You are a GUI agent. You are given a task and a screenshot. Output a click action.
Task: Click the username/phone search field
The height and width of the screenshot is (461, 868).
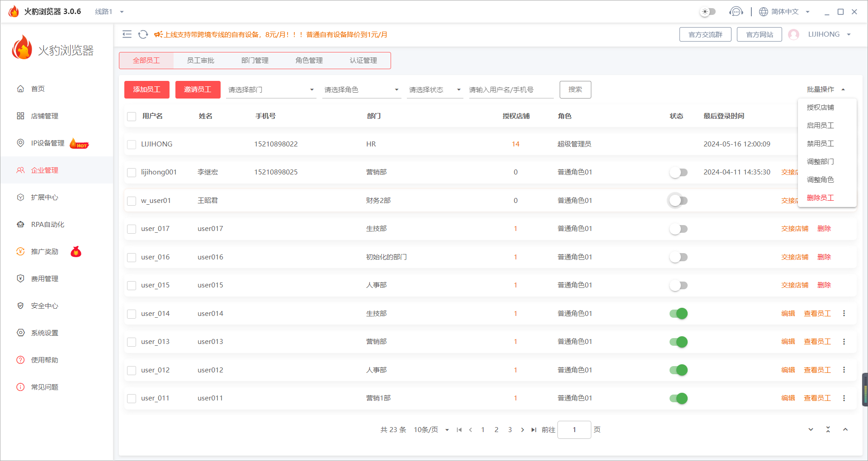pyautogui.click(x=511, y=89)
